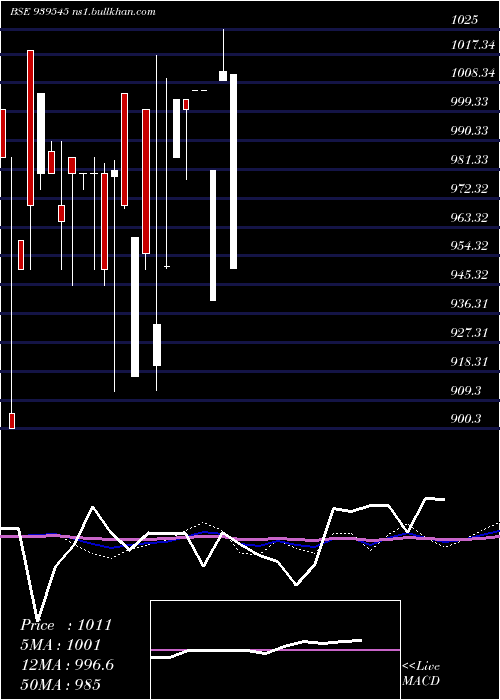Click the '12MA : 996.6' readout

point(67,665)
